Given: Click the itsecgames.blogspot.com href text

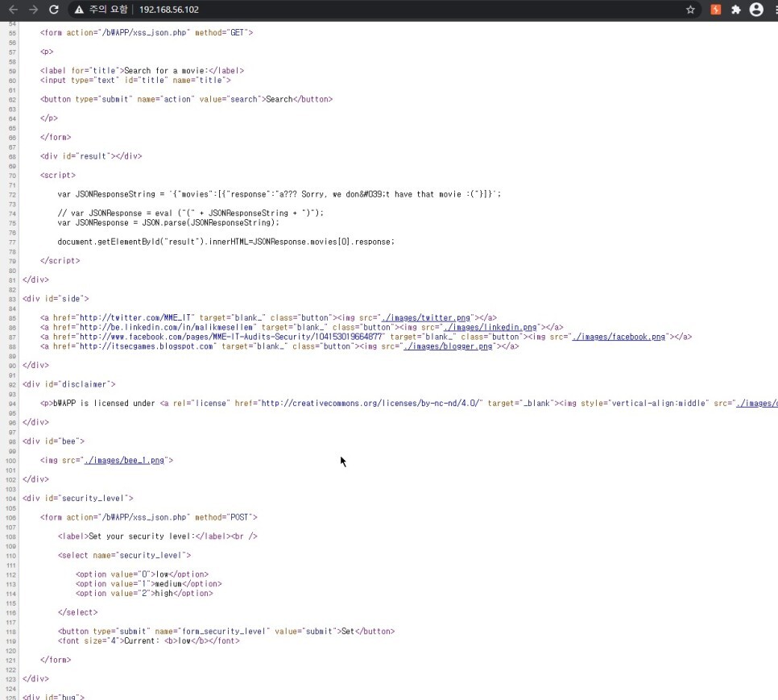Looking at the screenshot, I should 147,346.
